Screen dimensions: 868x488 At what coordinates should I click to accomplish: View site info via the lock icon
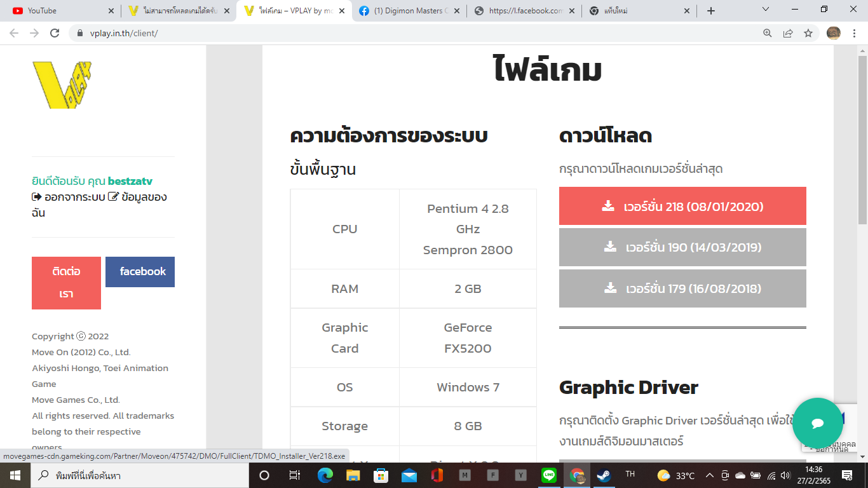tap(80, 33)
